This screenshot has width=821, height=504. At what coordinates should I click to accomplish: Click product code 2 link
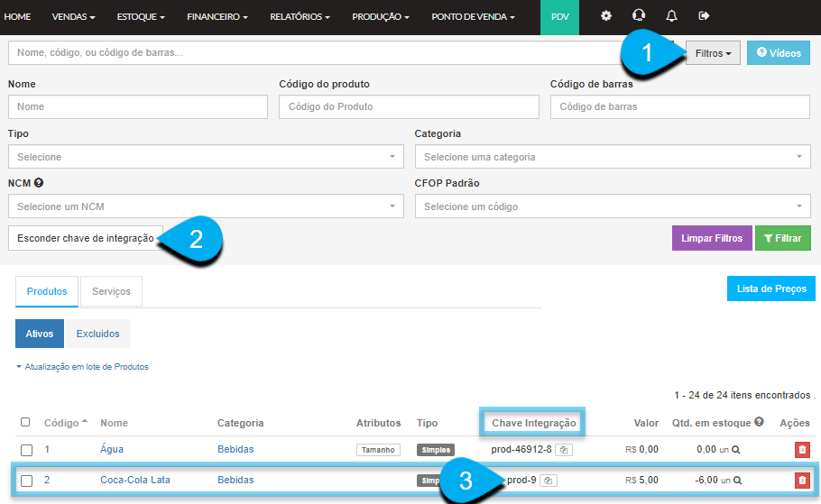(47, 480)
